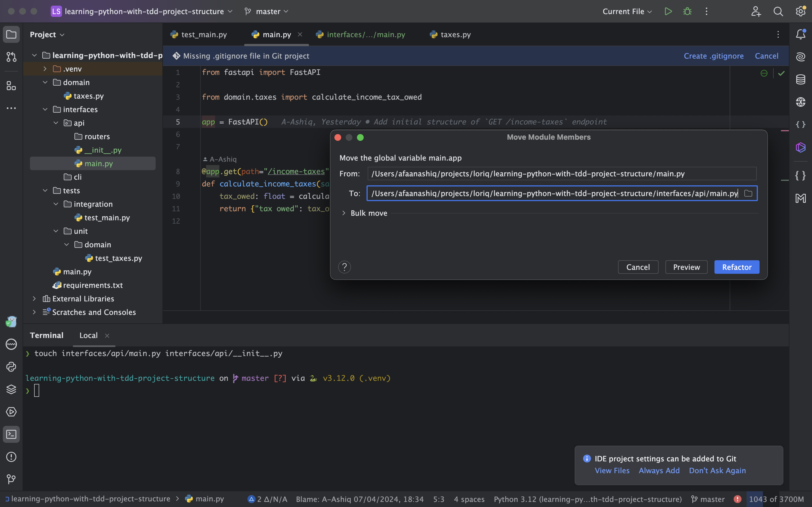Open Python Packages layers icon
The height and width of the screenshot is (507, 812).
tap(11, 389)
